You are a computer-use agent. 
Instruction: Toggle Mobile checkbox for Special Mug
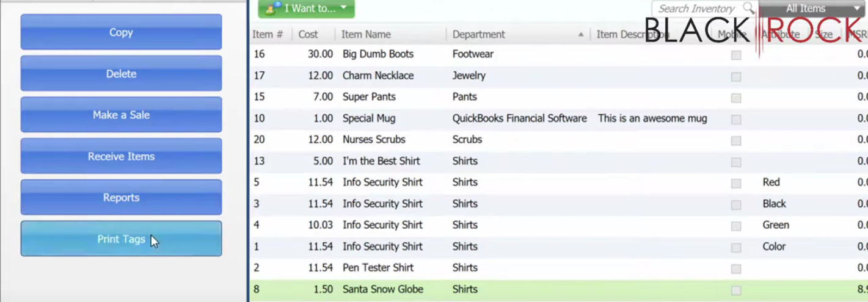coord(736,119)
